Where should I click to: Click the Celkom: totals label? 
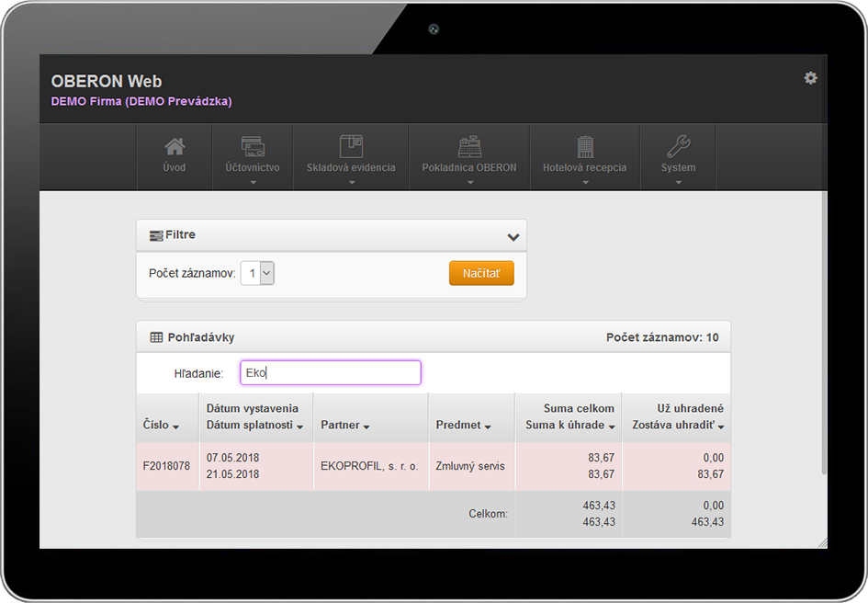(489, 514)
